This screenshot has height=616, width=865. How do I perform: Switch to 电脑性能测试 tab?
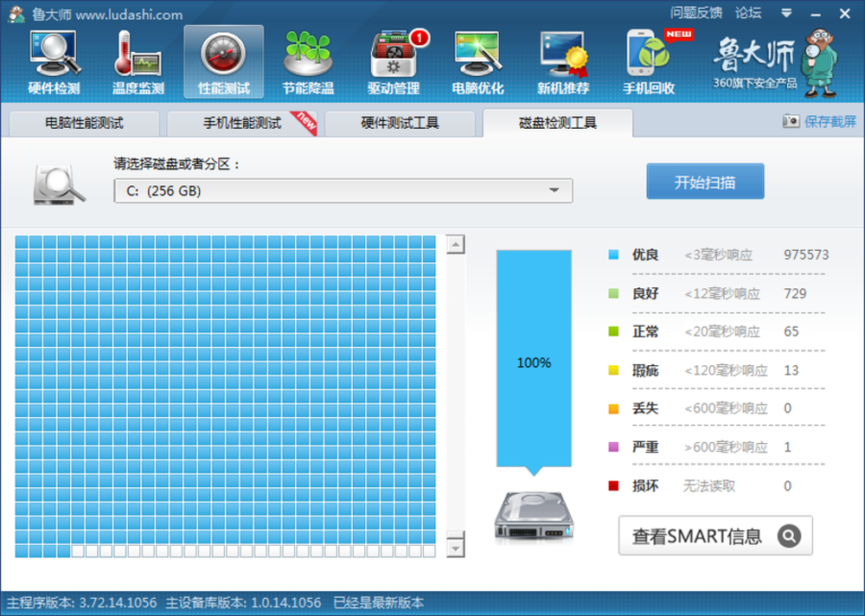(85, 123)
